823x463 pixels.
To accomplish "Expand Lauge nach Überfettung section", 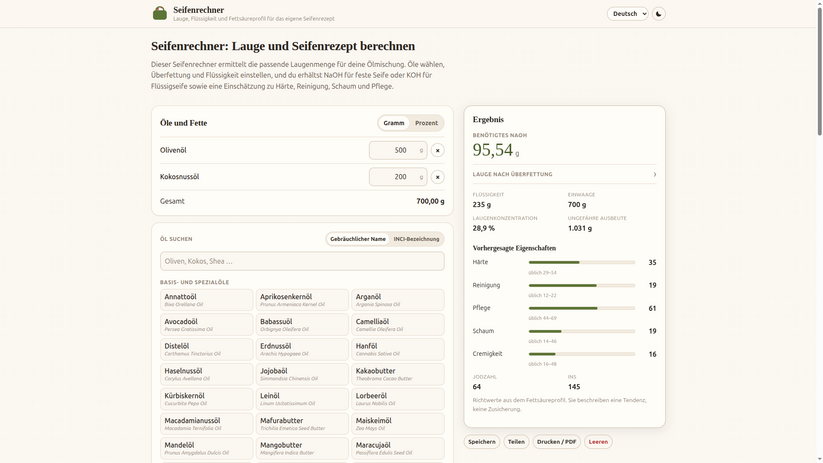I will (x=564, y=174).
